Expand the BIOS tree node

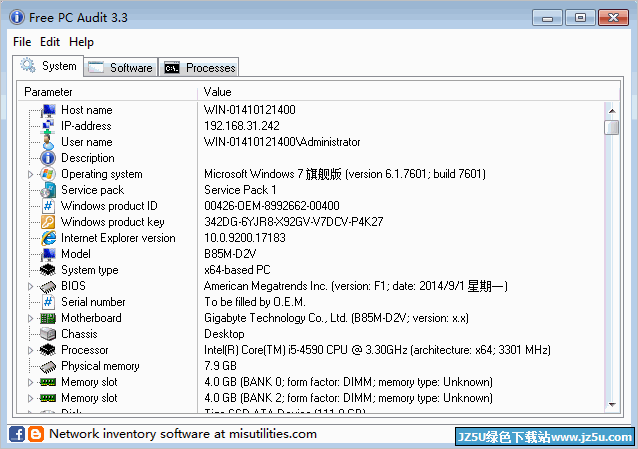[31, 287]
